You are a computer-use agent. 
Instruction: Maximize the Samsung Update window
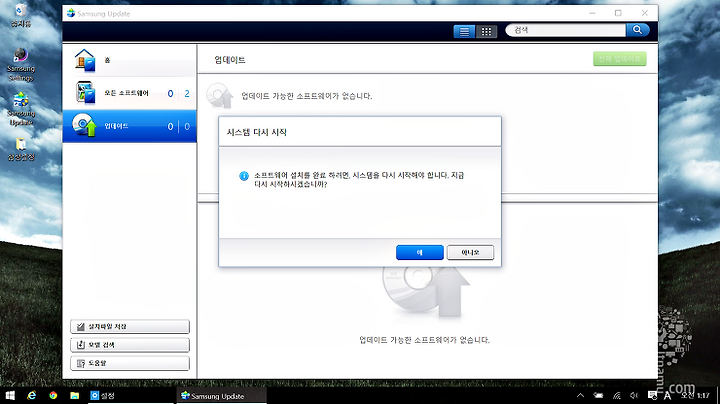(x=618, y=13)
